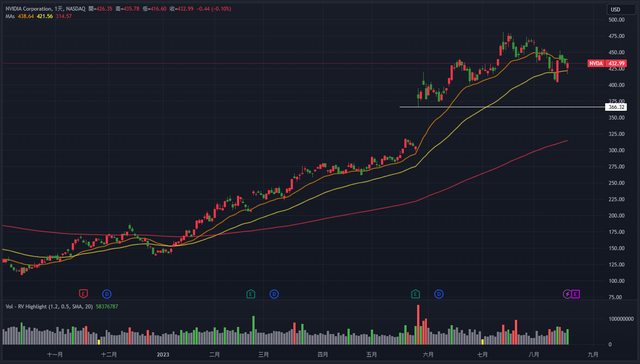Click the 314.57 red MA value
The image size is (640, 364).
(64, 16)
